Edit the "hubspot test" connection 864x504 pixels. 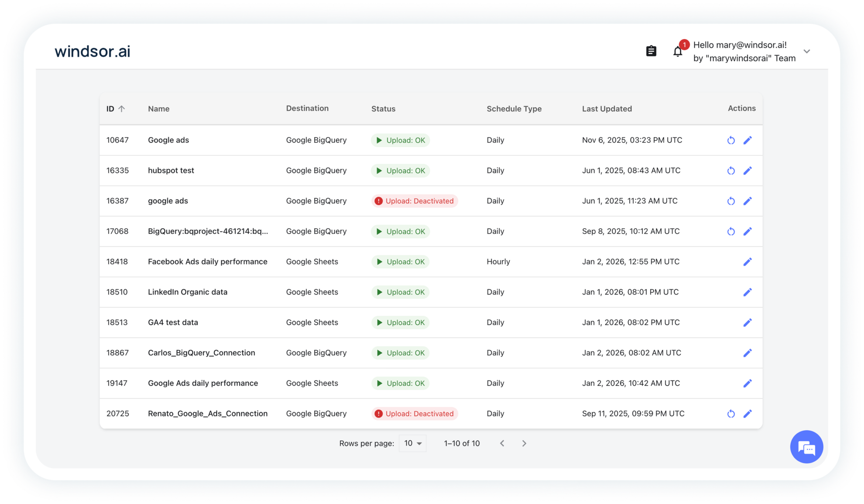(x=748, y=171)
